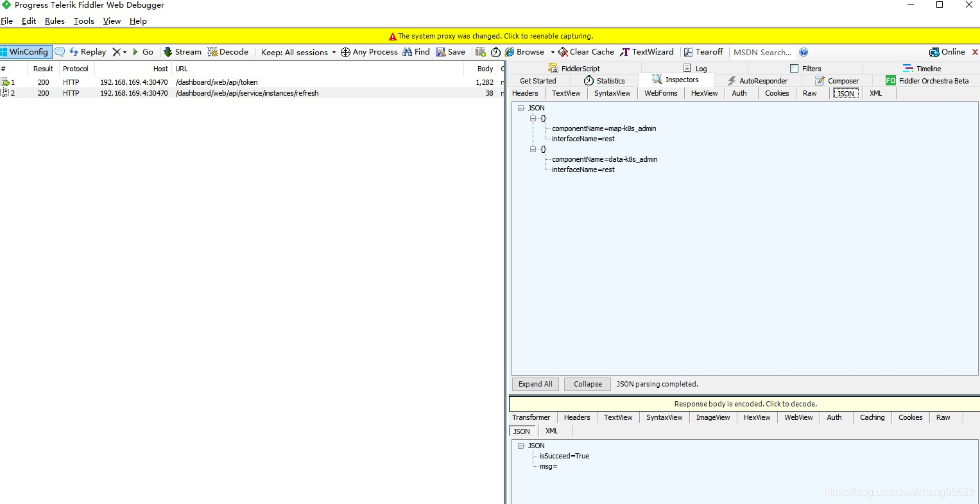The width and height of the screenshot is (980, 504).
Task: Toggle the Filters tab checkbox
Action: pos(794,68)
